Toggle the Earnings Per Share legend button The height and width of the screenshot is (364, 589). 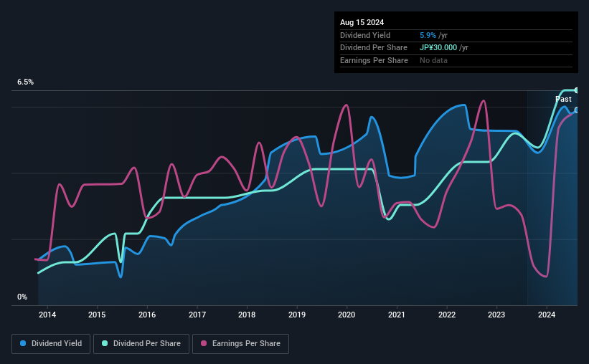pyautogui.click(x=240, y=344)
